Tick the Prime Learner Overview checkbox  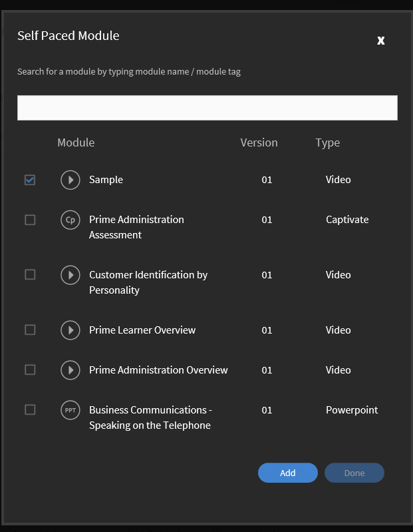(x=30, y=330)
